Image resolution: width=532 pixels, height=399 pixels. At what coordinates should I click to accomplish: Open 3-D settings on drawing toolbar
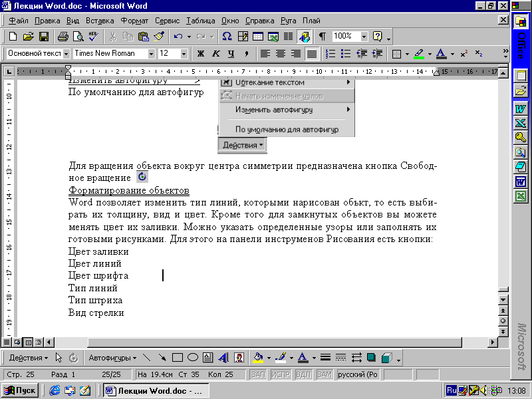pos(387,358)
